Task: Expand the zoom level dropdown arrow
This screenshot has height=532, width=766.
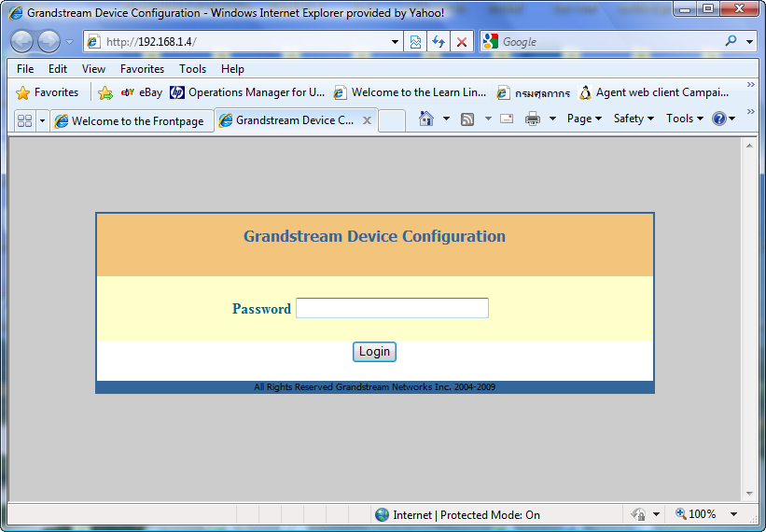Action: (733, 514)
